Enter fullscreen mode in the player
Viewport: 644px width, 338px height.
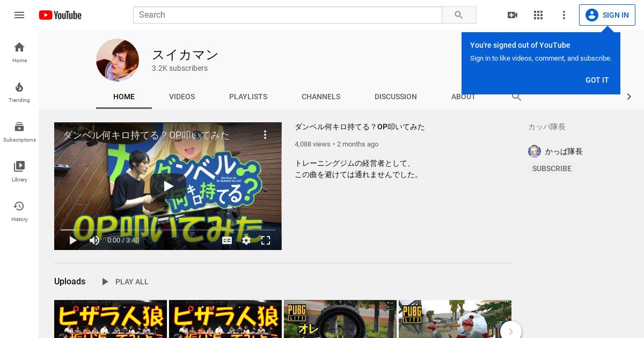point(266,240)
